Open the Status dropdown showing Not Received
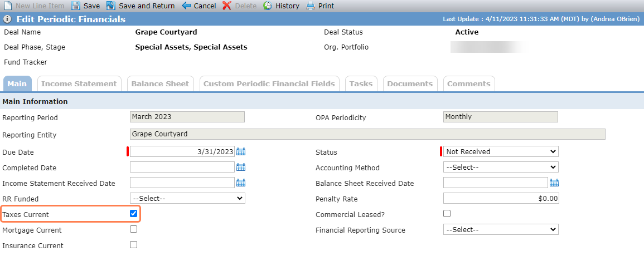 [x=501, y=152]
